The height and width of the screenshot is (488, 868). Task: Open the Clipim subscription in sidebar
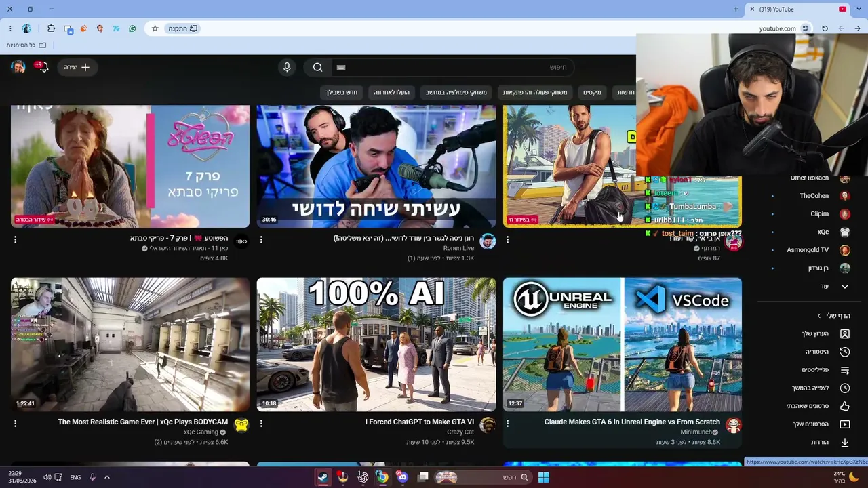(x=809, y=213)
